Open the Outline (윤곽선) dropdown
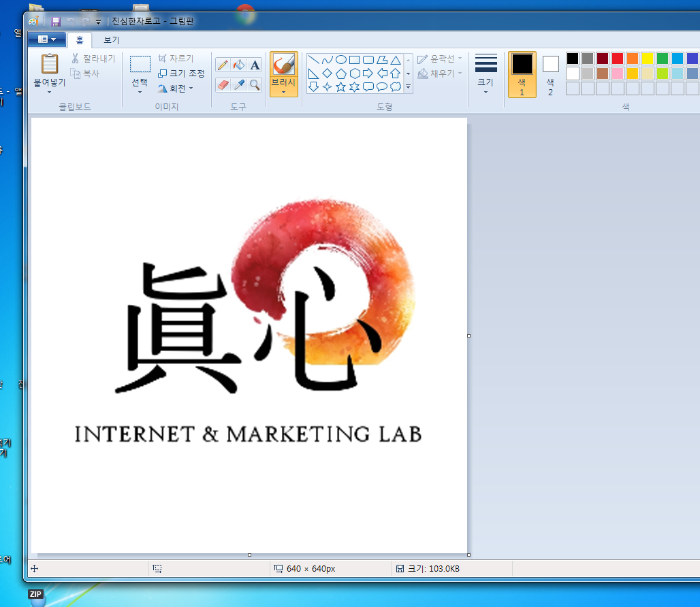This screenshot has height=607, width=700. (440, 59)
